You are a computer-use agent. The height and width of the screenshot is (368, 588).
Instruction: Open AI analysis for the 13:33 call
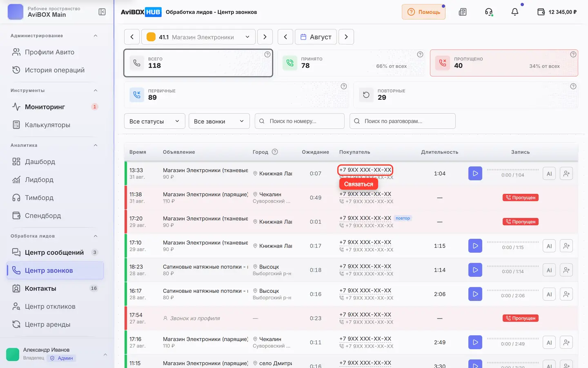click(x=549, y=173)
